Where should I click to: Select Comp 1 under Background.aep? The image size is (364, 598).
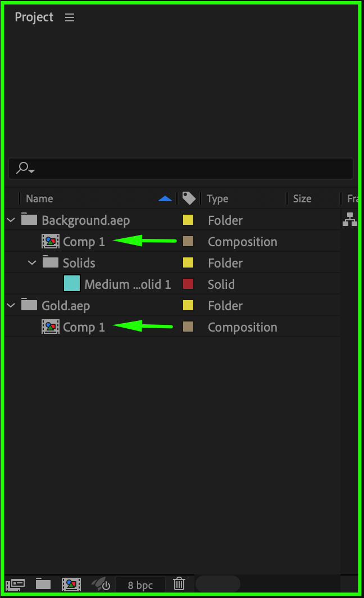click(84, 242)
